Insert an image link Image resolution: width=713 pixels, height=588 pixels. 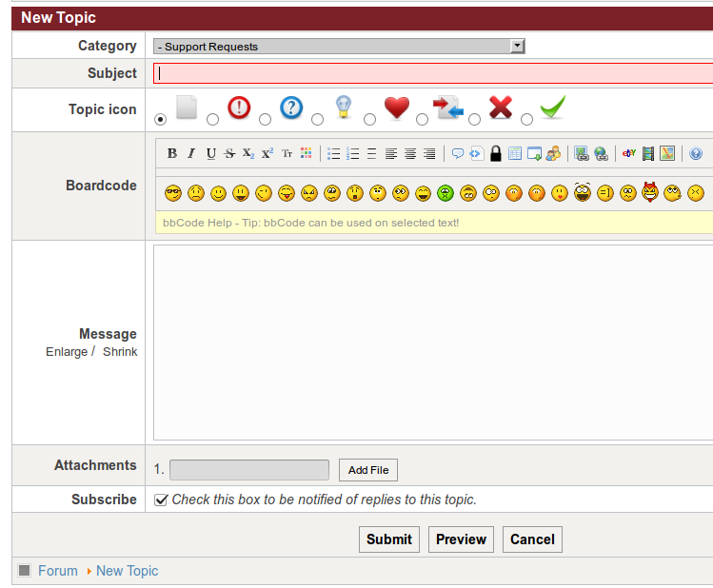[581, 153]
